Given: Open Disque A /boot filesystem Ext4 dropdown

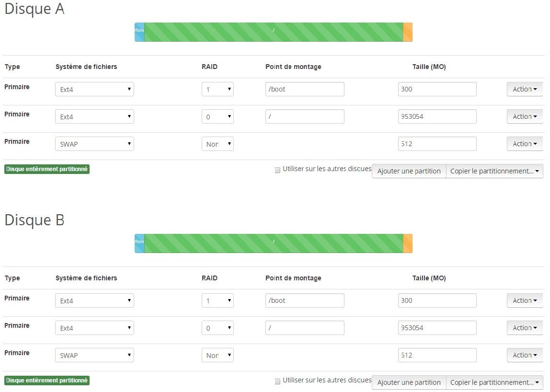Looking at the screenshot, I should point(94,89).
